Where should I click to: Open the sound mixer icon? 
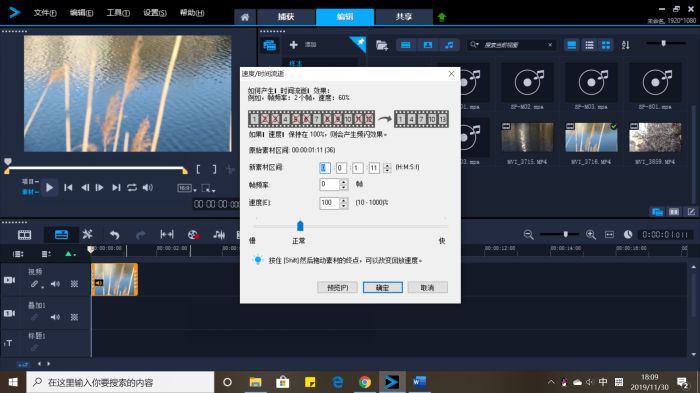click(219, 234)
